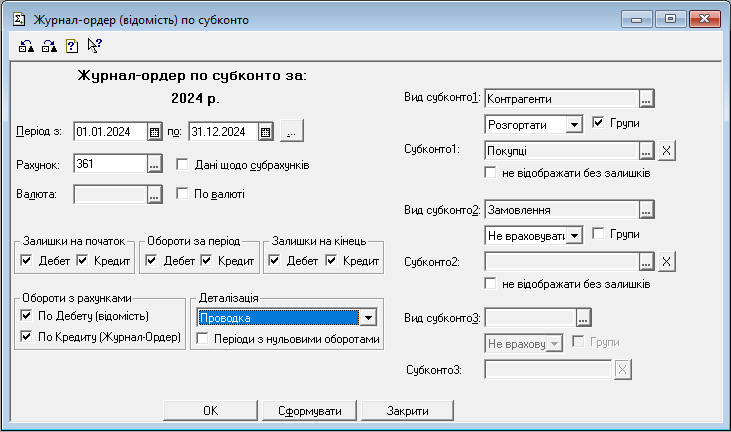
Task: Open the help description document icon
Action: (x=71, y=45)
